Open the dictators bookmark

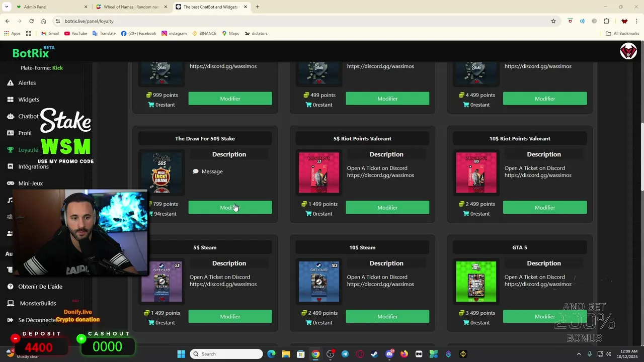click(256, 34)
